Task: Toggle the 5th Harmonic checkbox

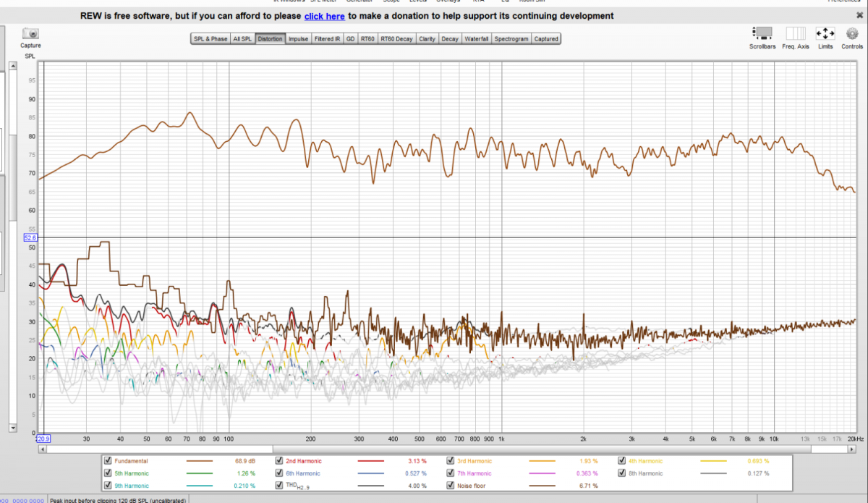Action: click(x=108, y=473)
